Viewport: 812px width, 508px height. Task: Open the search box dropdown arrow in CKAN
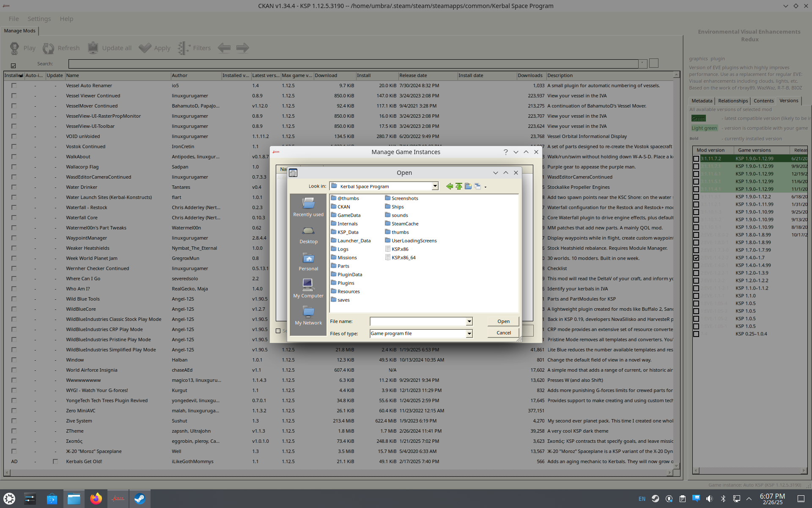coord(642,63)
